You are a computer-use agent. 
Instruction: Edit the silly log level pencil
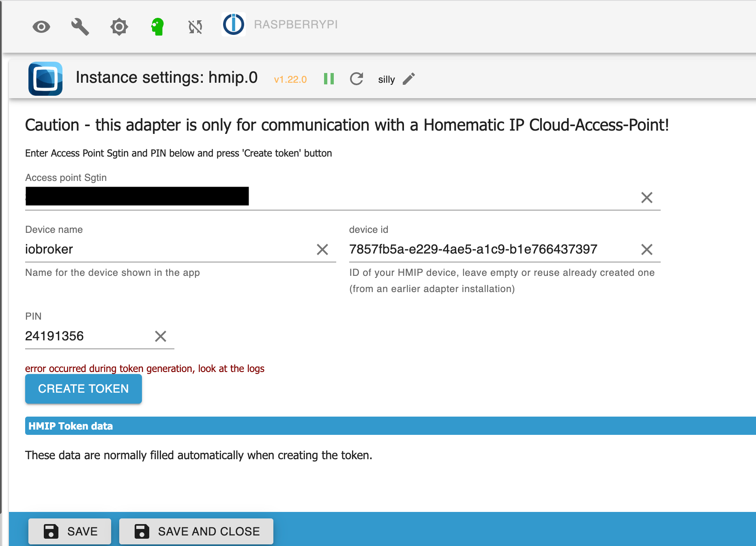(409, 79)
